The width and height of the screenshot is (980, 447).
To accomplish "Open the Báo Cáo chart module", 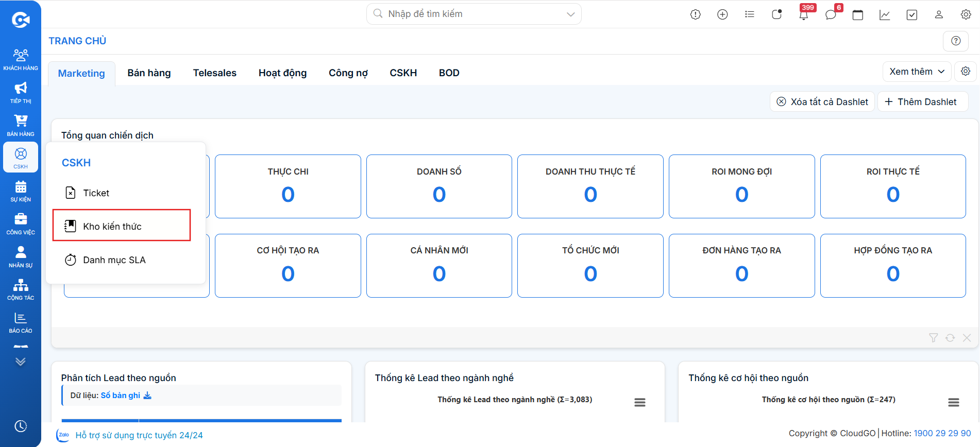I will pyautogui.click(x=21, y=322).
